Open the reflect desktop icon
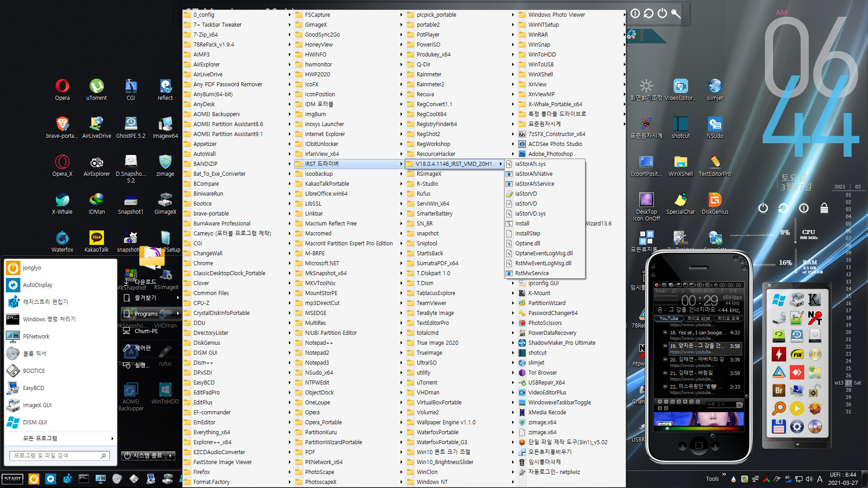Image resolution: width=868 pixels, height=488 pixels. 165,89
